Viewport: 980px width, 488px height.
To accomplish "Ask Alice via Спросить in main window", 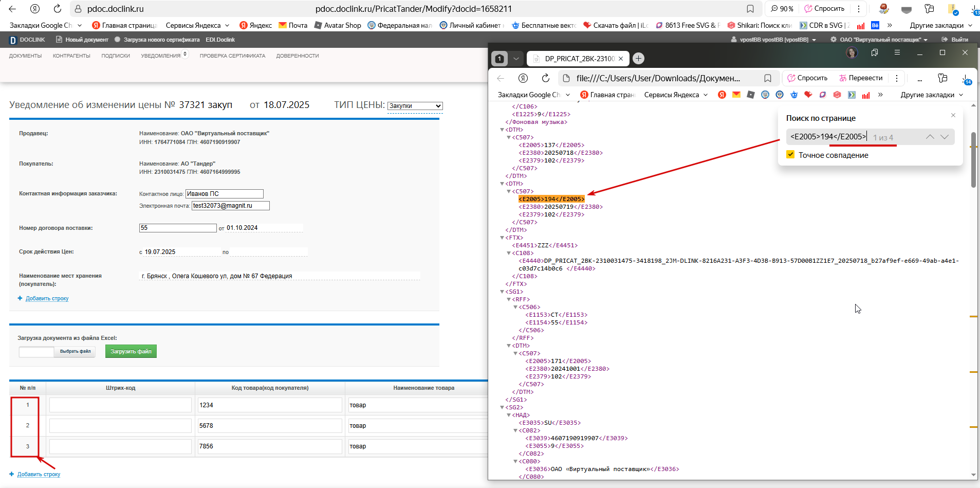I will pos(824,9).
